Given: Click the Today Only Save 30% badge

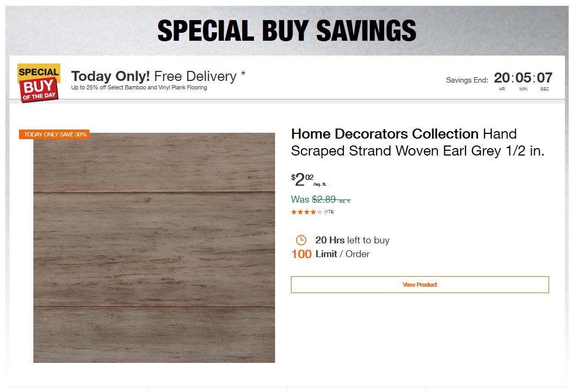Looking at the screenshot, I should (x=54, y=134).
